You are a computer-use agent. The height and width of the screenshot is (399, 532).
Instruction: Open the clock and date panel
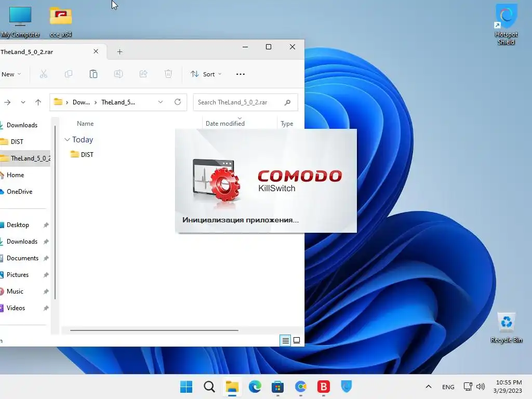click(508, 387)
